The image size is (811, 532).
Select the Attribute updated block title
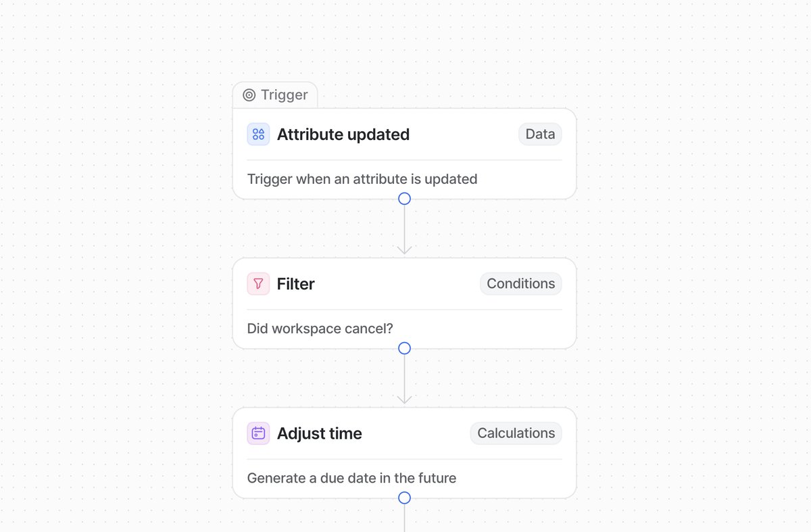click(x=343, y=135)
